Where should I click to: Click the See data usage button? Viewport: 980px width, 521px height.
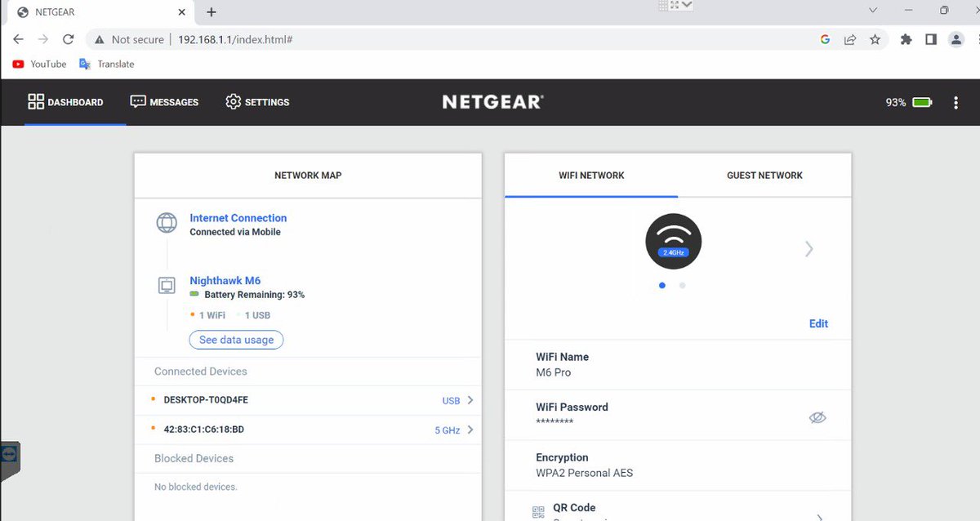pos(236,340)
